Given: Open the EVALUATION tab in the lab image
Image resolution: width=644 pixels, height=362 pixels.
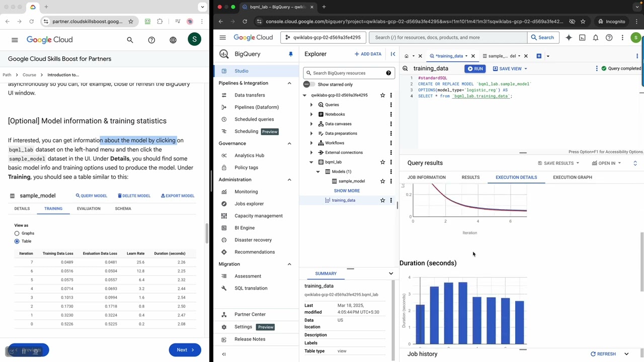Looking at the screenshot, I should 89,208.
